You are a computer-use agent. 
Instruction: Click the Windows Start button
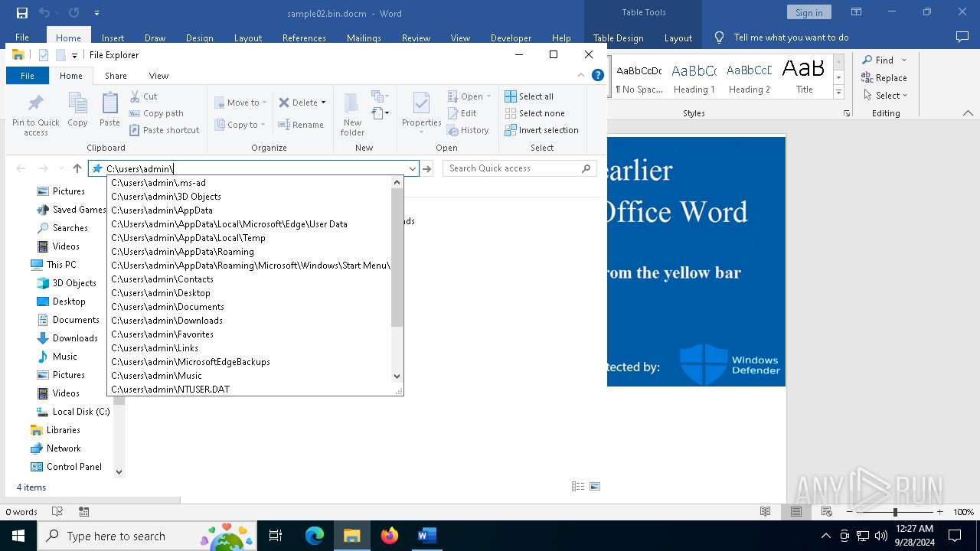pyautogui.click(x=18, y=536)
